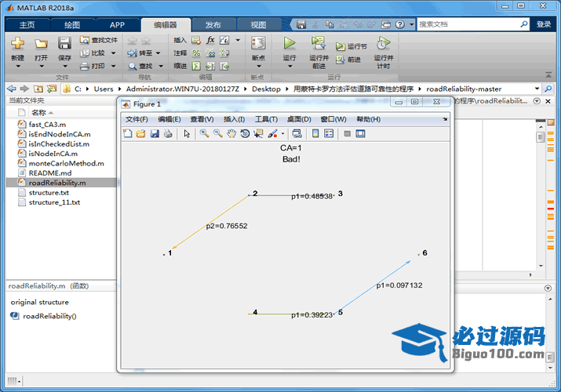This screenshot has width=561, height=392.
Task: Select the Brush data tool
Action: 272,133
